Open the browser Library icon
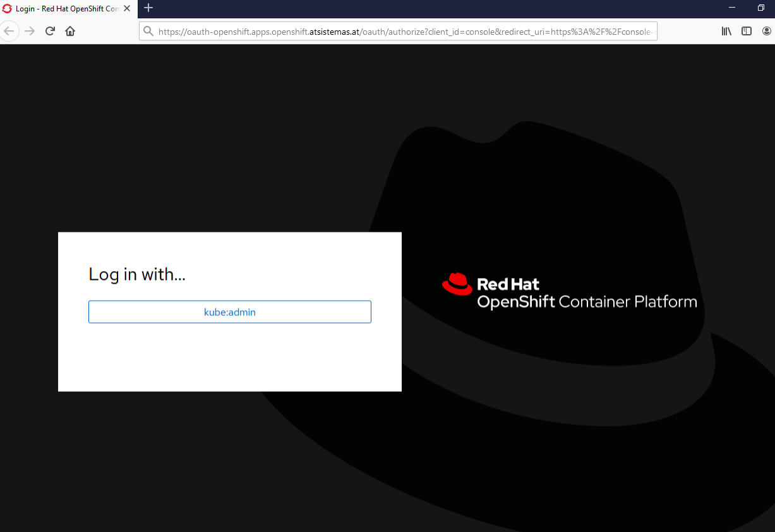Screen dimensions: 775x532 pos(726,31)
